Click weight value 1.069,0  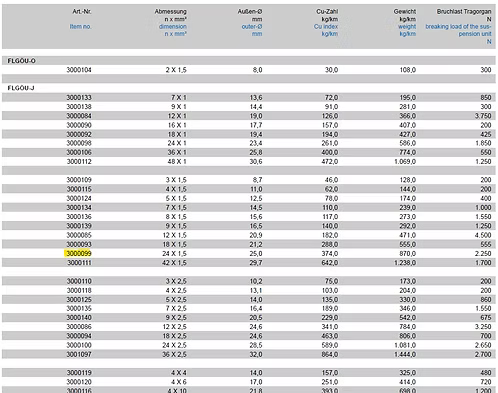click(x=405, y=162)
